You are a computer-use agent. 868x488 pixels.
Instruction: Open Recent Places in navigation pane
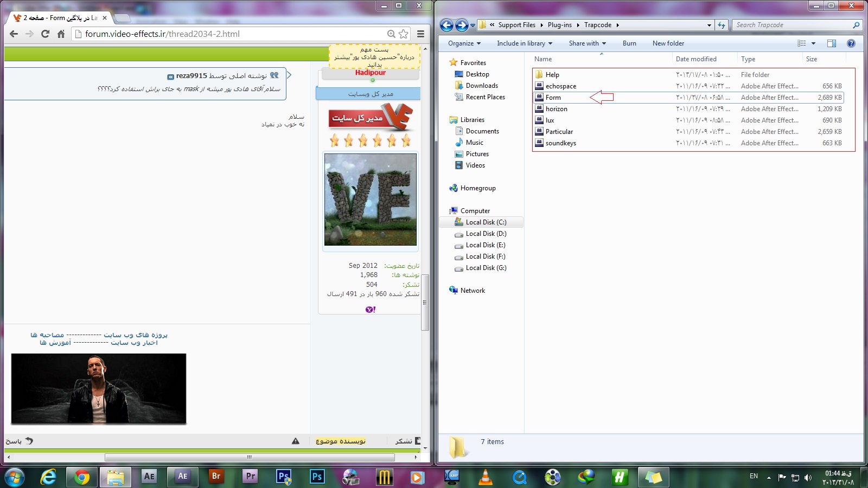click(485, 97)
